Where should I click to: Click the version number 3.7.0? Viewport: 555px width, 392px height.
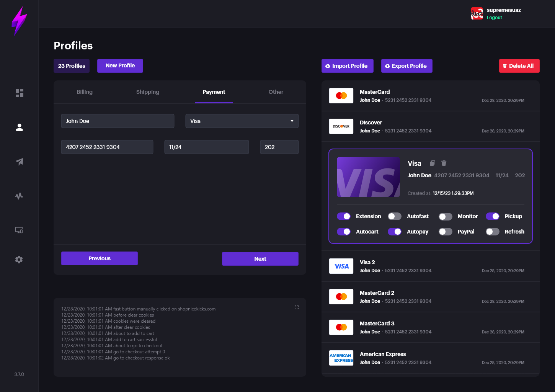[x=19, y=374]
